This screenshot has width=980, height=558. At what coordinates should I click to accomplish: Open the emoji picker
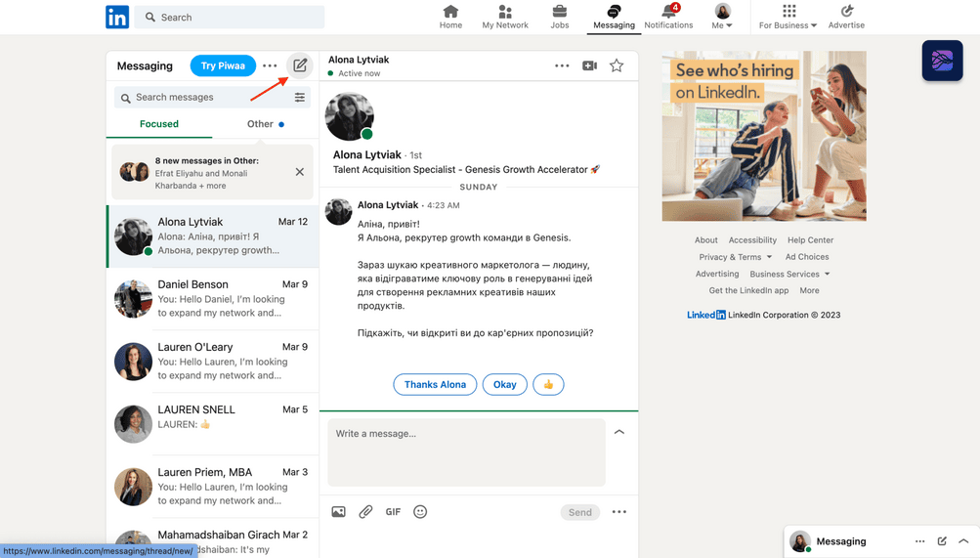point(420,512)
